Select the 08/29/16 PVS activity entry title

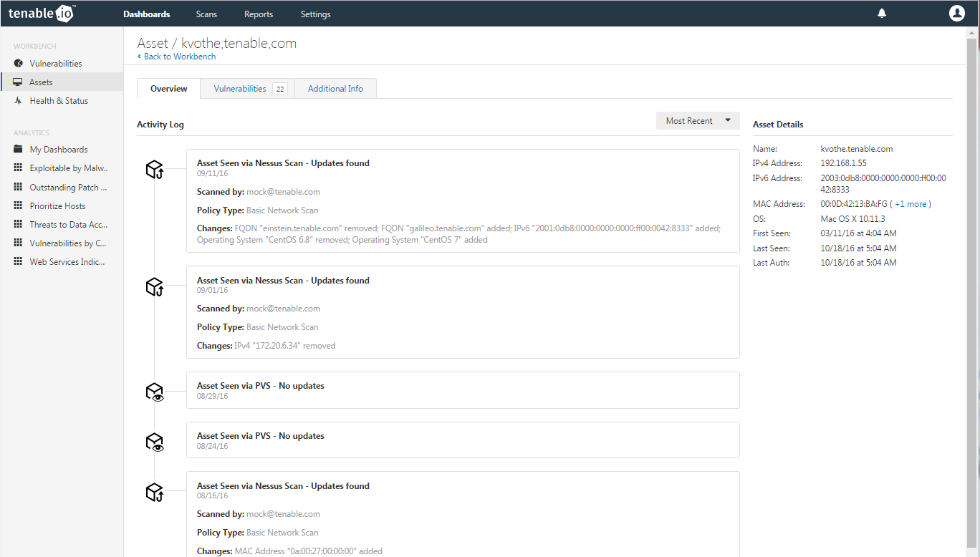(261, 386)
